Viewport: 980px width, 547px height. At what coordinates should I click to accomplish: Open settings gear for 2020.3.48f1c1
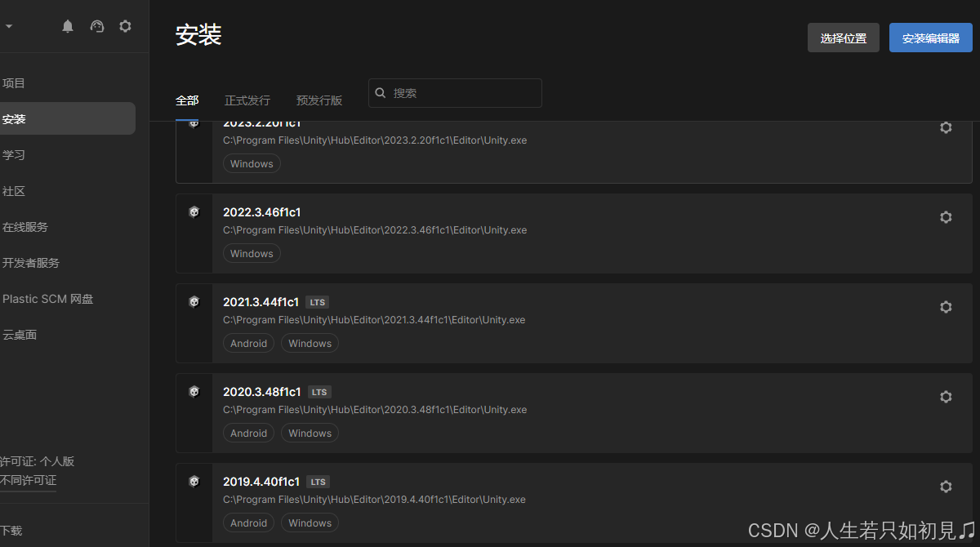click(946, 397)
